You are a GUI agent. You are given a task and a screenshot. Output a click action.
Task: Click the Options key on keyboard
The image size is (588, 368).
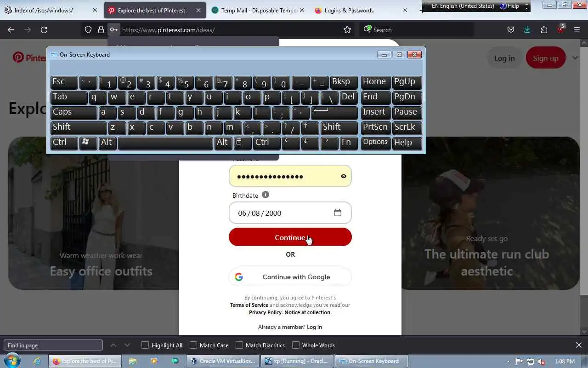point(376,143)
